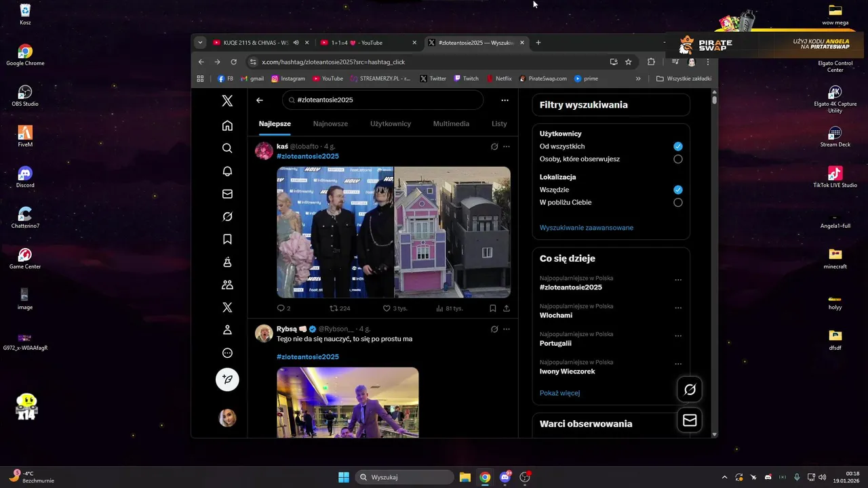868x488 pixels.
Task: Select the 'Wszędzie' location option
Action: click(x=678, y=190)
